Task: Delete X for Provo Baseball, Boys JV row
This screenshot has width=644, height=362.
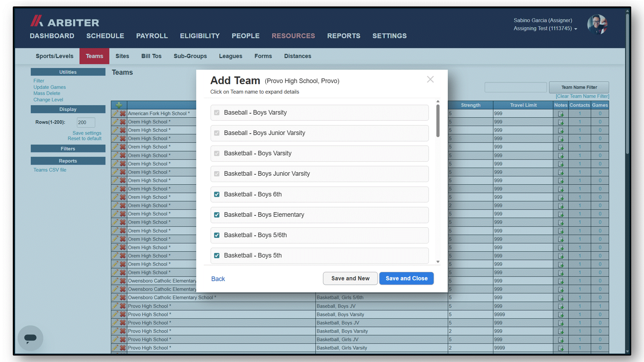Action: pos(123,306)
